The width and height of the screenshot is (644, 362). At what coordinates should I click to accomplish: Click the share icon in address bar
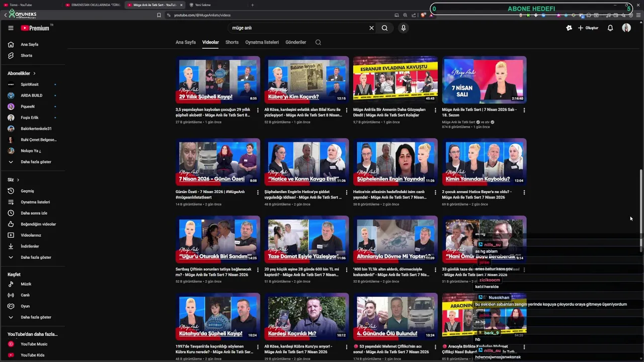click(414, 15)
